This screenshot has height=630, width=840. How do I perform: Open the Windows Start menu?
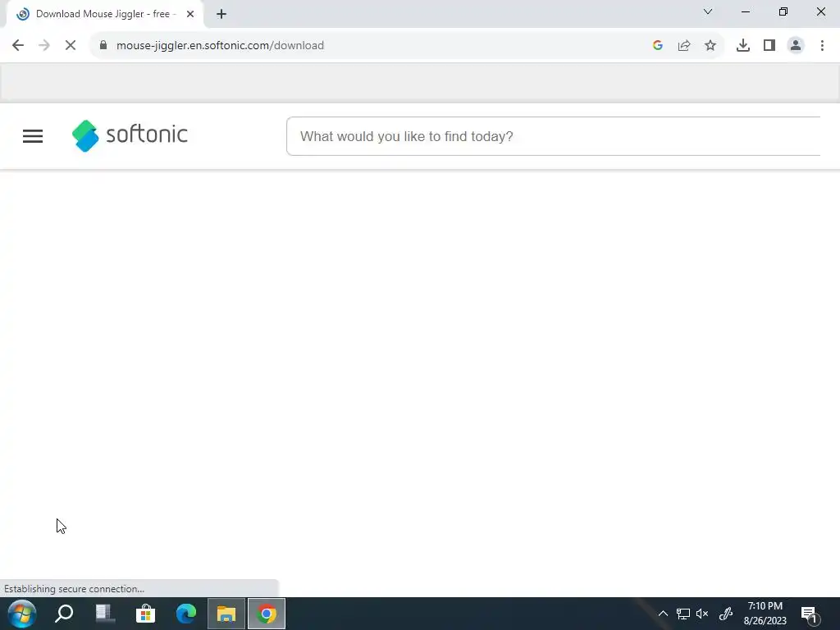click(22, 614)
